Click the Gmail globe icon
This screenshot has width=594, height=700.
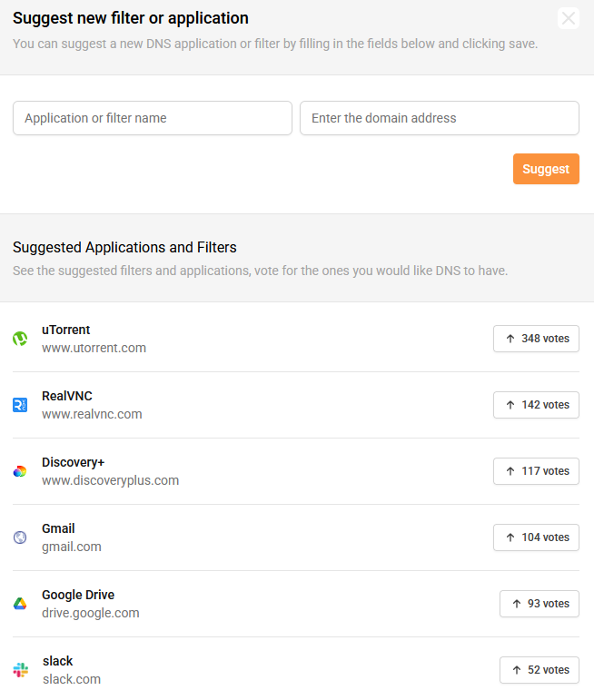pyautogui.click(x=20, y=537)
